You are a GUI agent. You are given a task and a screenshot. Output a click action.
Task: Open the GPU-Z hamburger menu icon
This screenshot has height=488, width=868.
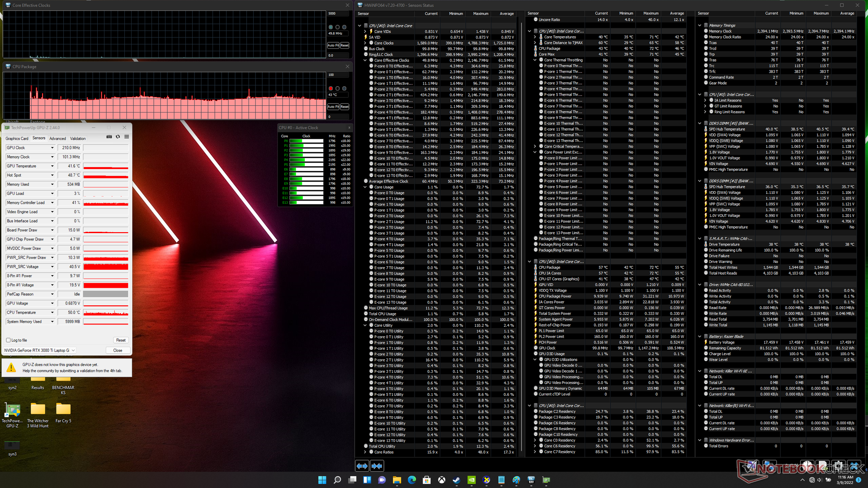pos(127,136)
